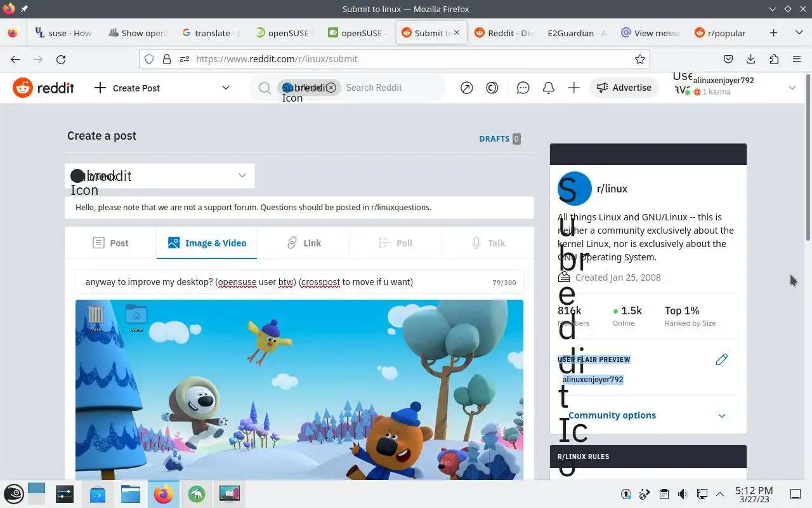Open the system settings taskbar icon
Viewport: 812px width, 508px height.
[x=65, y=494]
